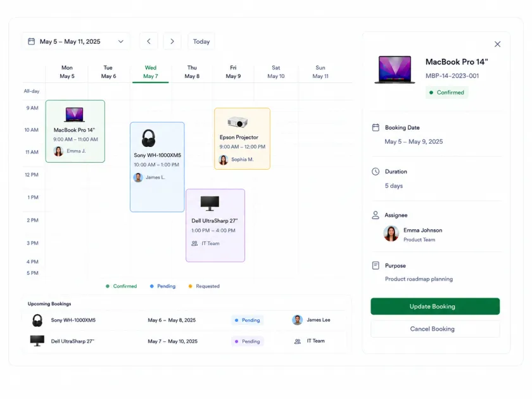Click the Update Booking button
Image resolution: width=532 pixels, height=399 pixels.
(x=435, y=307)
